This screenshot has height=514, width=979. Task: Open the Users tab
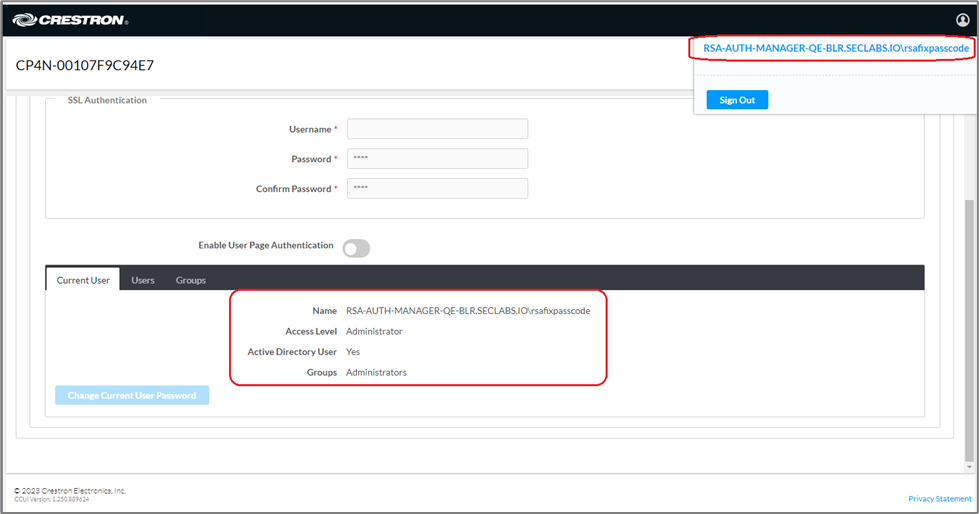[143, 280]
